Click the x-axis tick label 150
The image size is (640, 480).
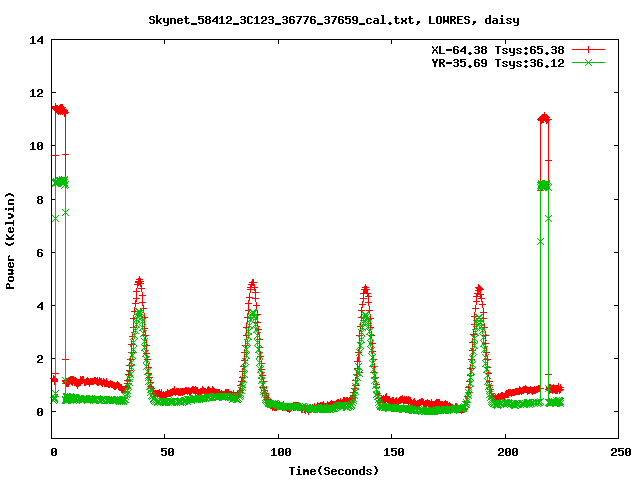click(393, 452)
